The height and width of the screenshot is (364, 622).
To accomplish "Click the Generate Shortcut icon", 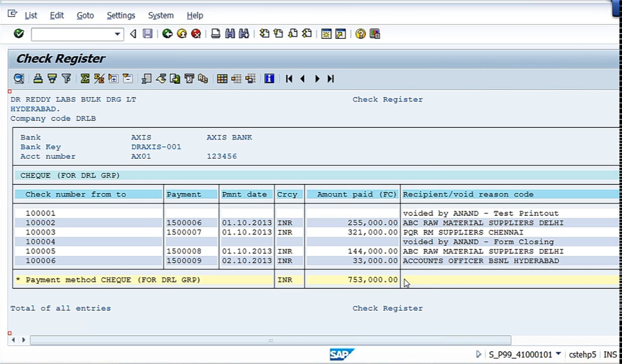I will click(x=341, y=34).
